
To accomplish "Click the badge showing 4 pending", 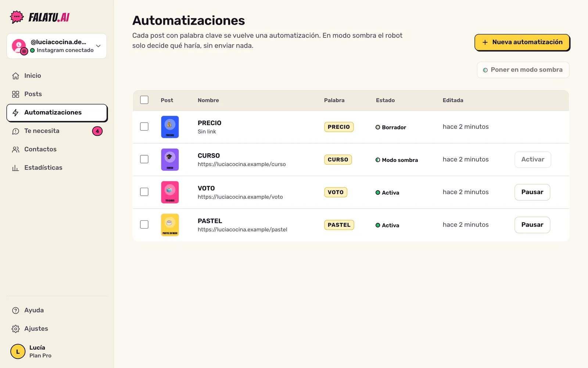I will tap(97, 131).
